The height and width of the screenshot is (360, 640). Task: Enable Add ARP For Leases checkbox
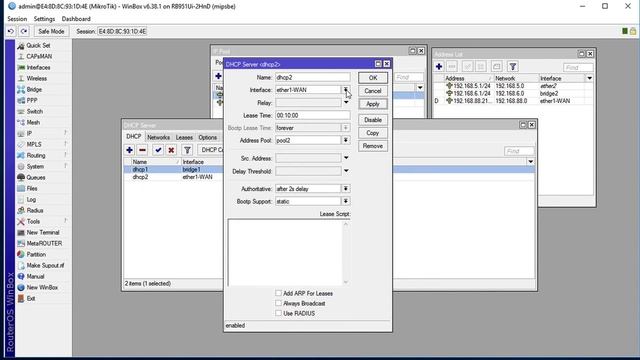[278, 293]
